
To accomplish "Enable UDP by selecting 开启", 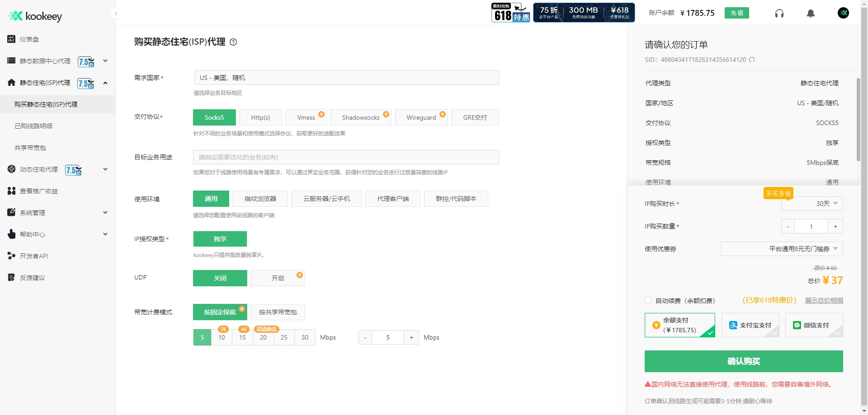I will (x=278, y=278).
